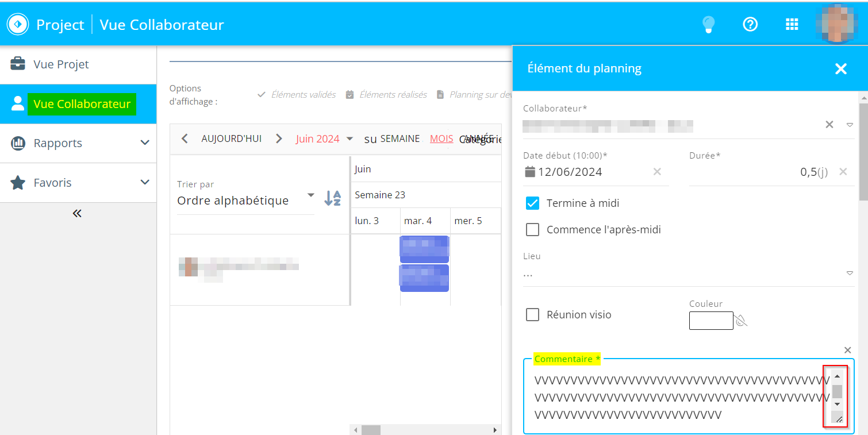Screen dimensions: 868x435
Task: Click the Couleur swatch box
Action: click(x=711, y=321)
